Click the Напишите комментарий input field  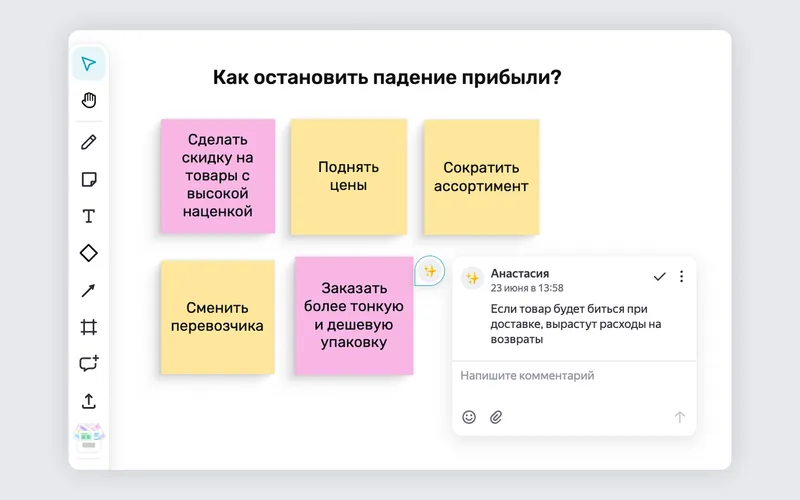coord(574,376)
